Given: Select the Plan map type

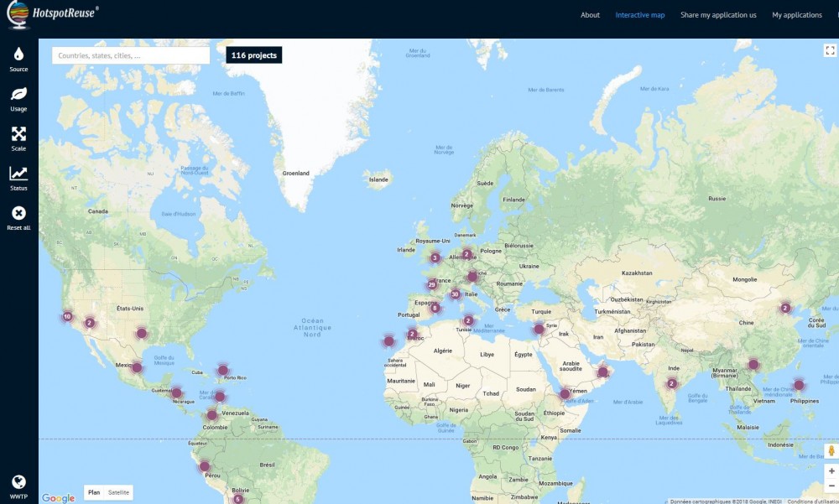Looking at the screenshot, I should (x=94, y=492).
